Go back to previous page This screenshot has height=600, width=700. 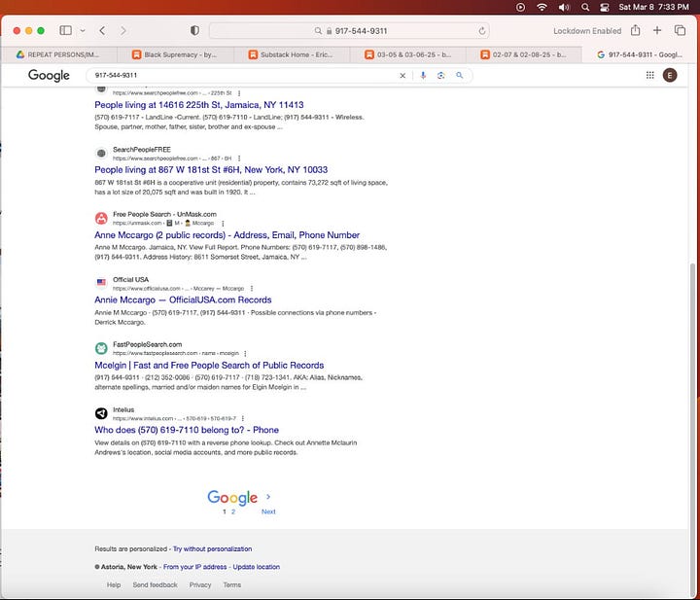pos(102,30)
